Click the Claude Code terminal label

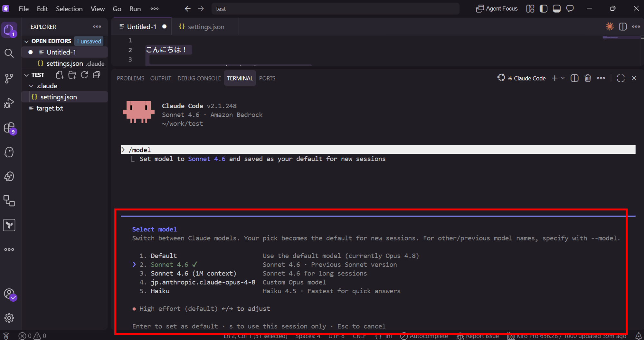pos(526,78)
